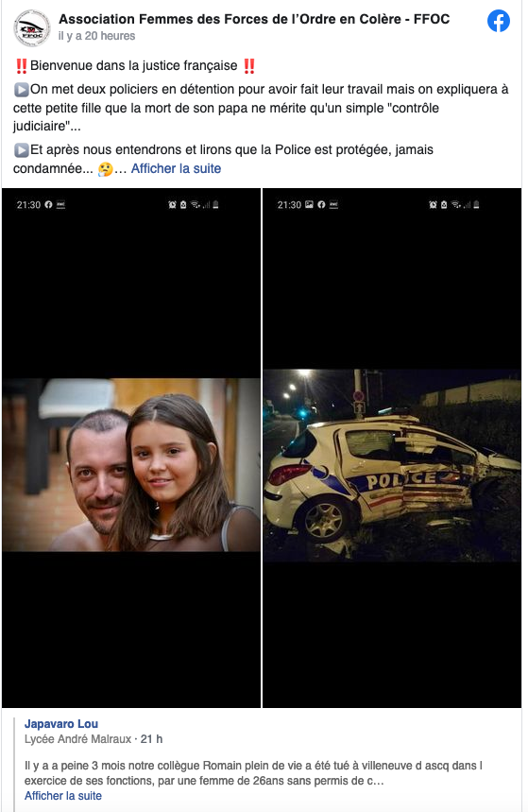528x812 pixels.
Task: Open the 'il y a 20 heures' timestamp
Action: pyautogui.click(x=96, y=36)
